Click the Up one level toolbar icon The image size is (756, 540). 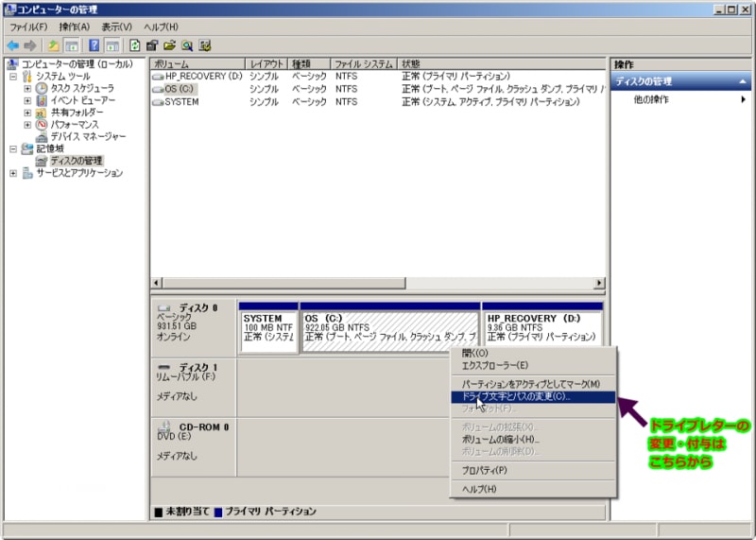[x=53, y=45]
